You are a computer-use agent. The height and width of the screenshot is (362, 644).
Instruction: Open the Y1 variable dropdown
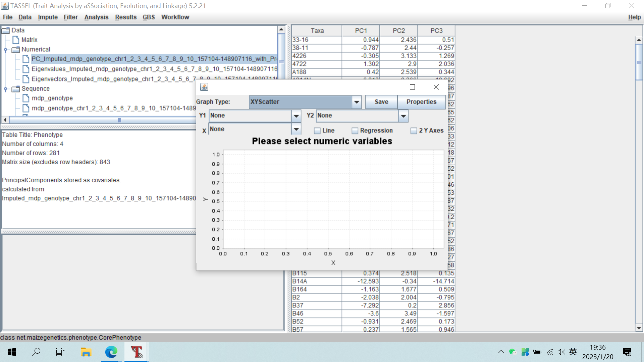(296, 116)
